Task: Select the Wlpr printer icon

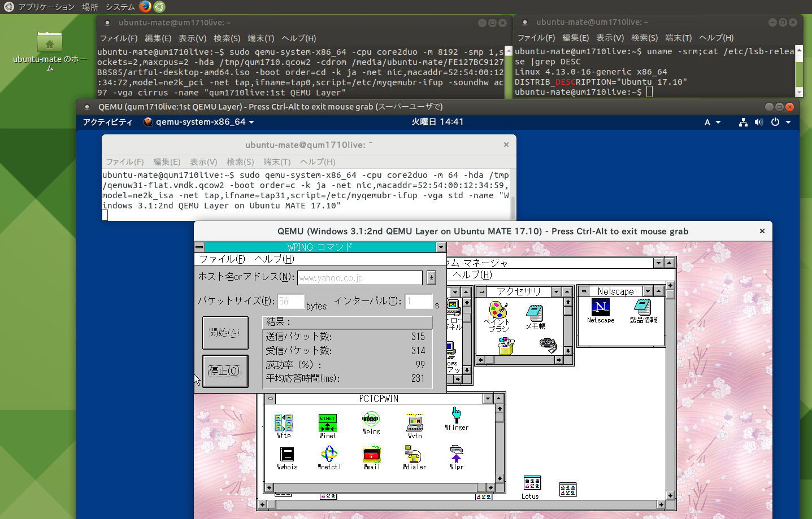Action: tap(457, 458)
